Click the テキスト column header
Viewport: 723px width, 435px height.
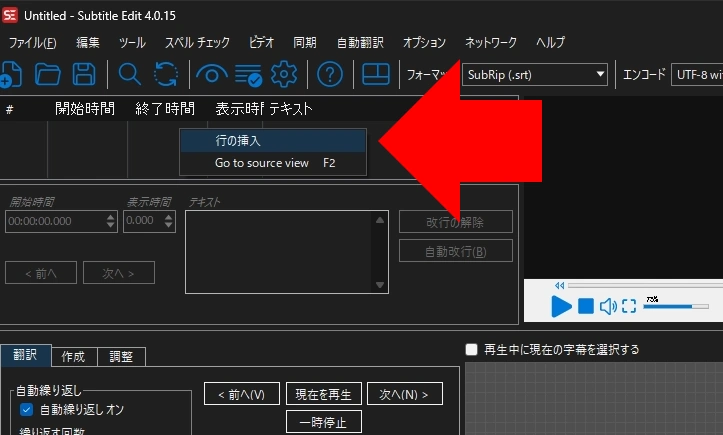click(291, 109)
